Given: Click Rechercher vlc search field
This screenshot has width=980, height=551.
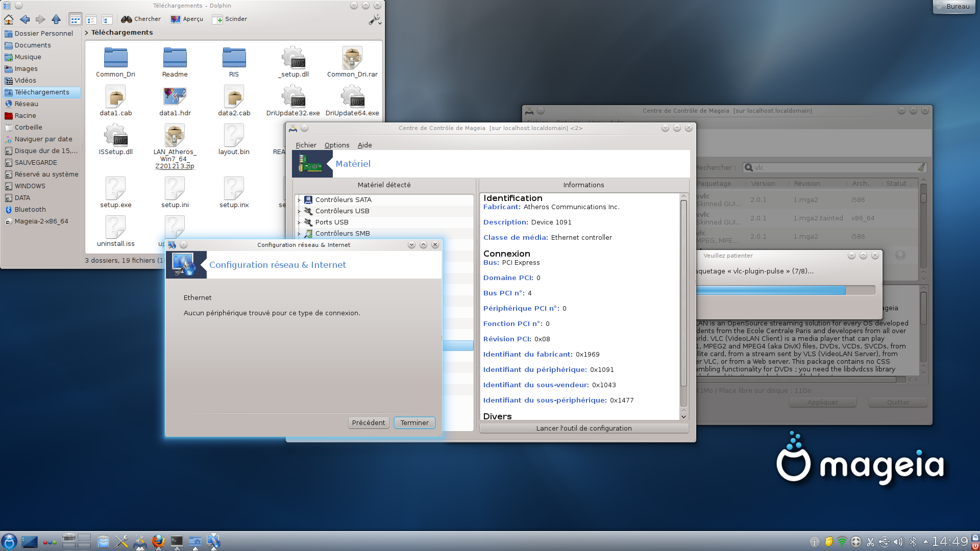Looking at the screenshot, I should pyautogui.click(x=834, y=168).
